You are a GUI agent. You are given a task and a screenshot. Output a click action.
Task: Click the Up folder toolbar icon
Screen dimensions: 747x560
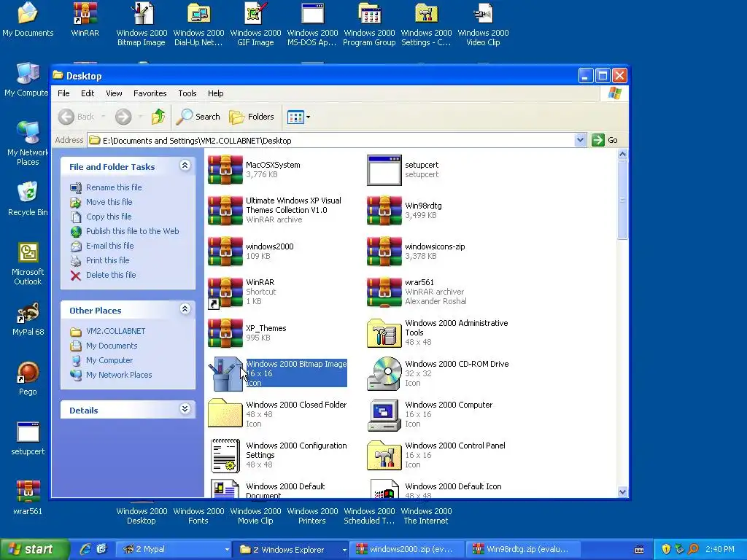[158, 117]
